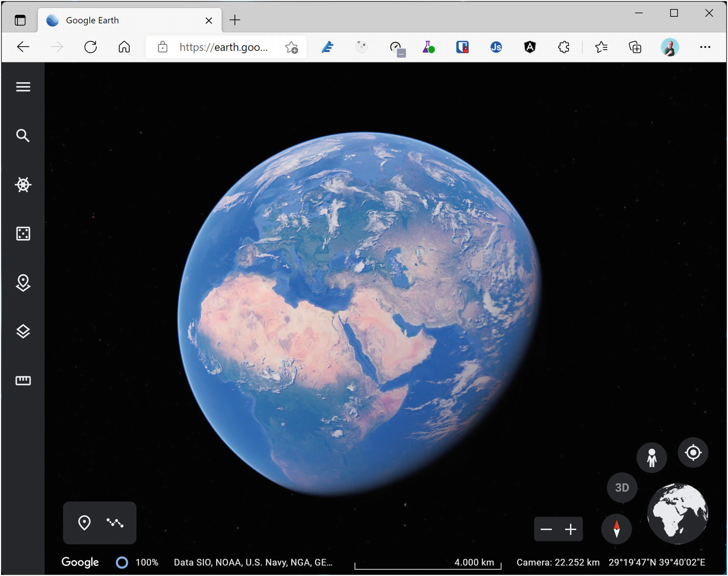The height and width of the screenshot is (576, 728).
Task: Zoom out with the minus button
Action: (546, 529)
